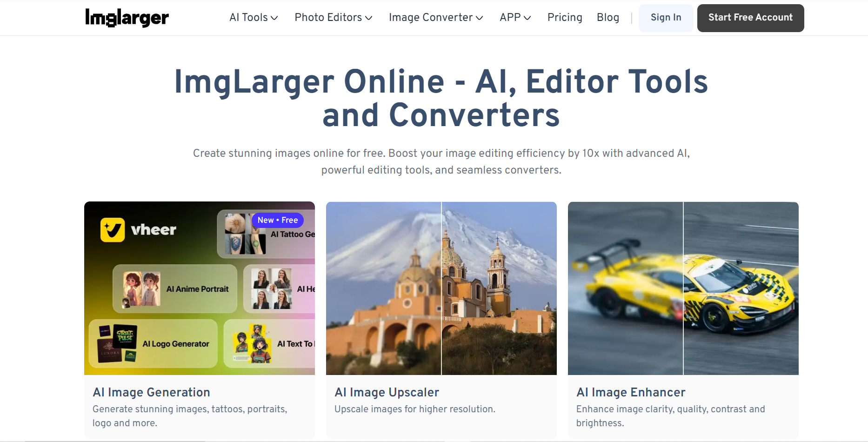Image resolution: width=868 pixels, height=442 pixels.
Task: Open the AI Tools menu
Action: click(x=254, y=18)
